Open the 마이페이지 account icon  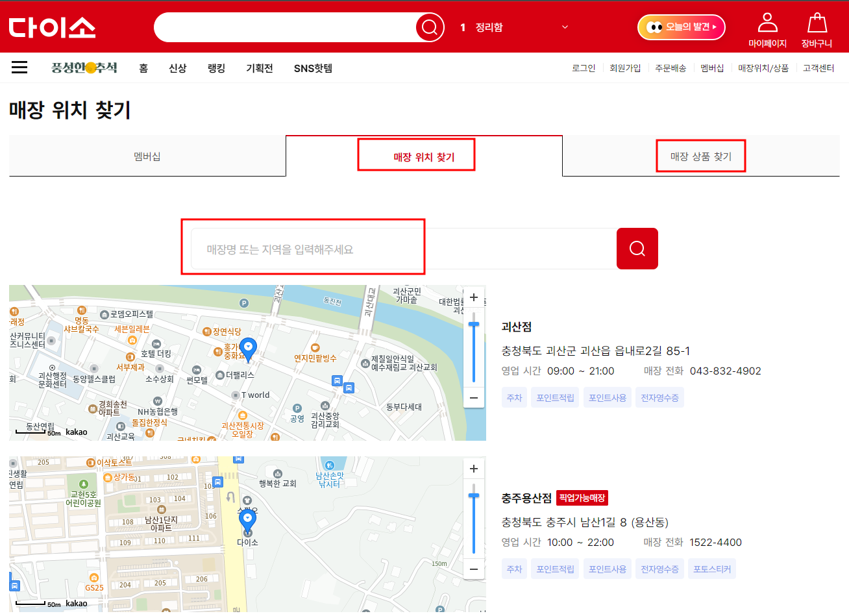click(767, 26)
